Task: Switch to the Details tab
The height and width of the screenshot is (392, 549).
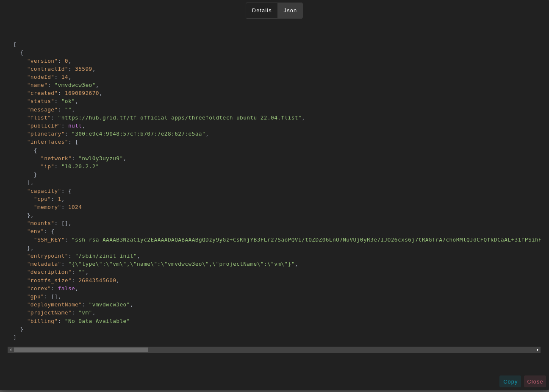Action: coord(261,11)
